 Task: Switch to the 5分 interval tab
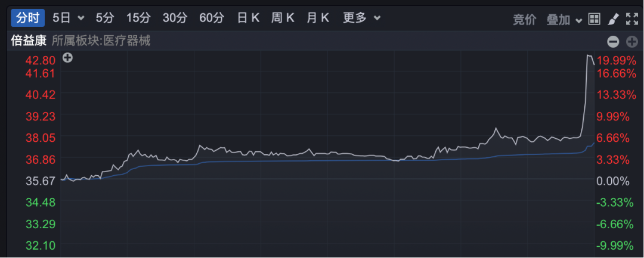point(104,18)
